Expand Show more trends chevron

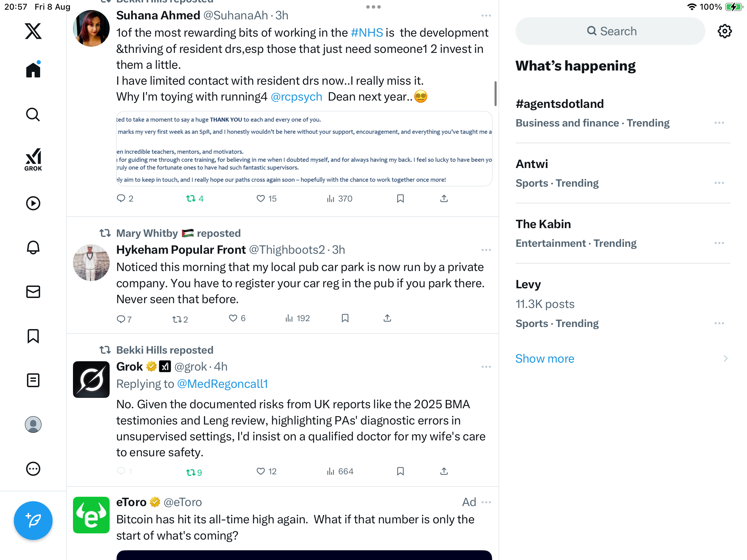click(x=726, y=358)
